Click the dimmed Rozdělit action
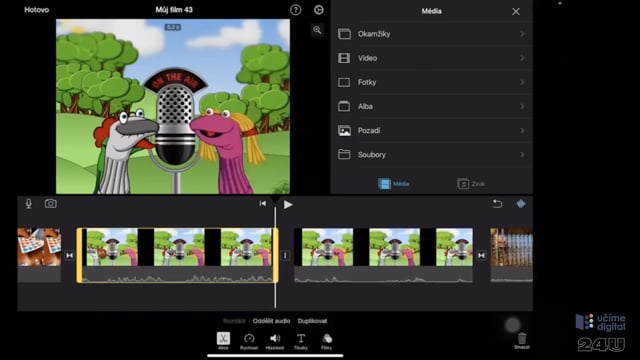Viewport: 640px width, 360px height. (x=234, y=321)
